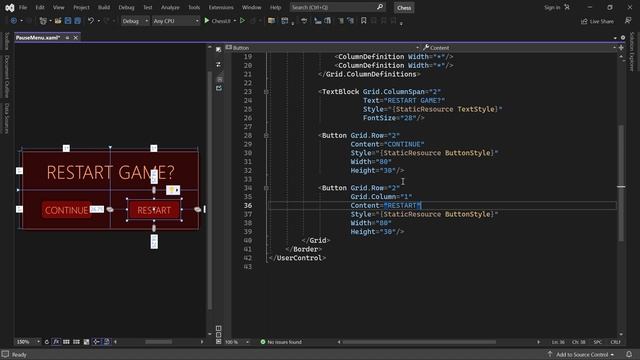This screenshot has width=640, height=360.
Task: Open the Edit menu
Action: [x=40, y=7]
